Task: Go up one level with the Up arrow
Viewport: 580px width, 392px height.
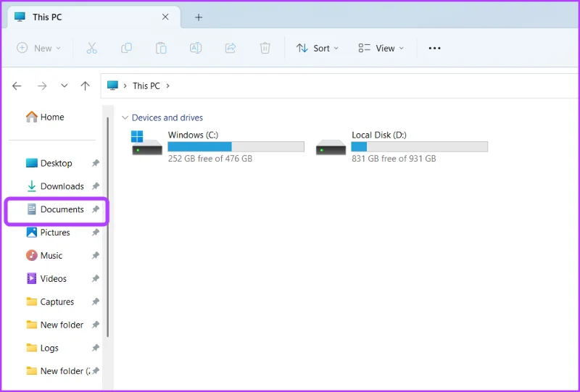Action: click(x=85, y=86)
